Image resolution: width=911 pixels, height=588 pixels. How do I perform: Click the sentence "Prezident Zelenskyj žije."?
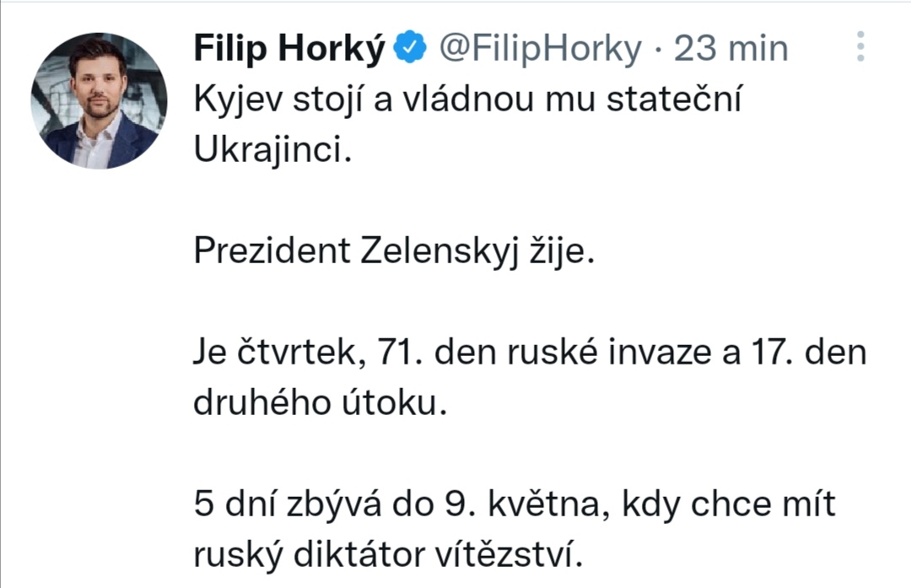[394, 251]
